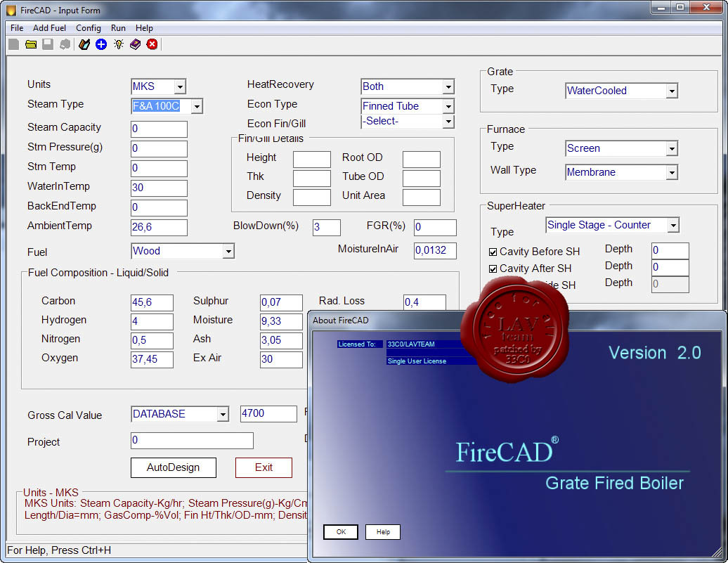Click the AmbientTemp field showing 26,6
Image resolution: width=728 pixels, height=563 pixels.
point(160,228)
